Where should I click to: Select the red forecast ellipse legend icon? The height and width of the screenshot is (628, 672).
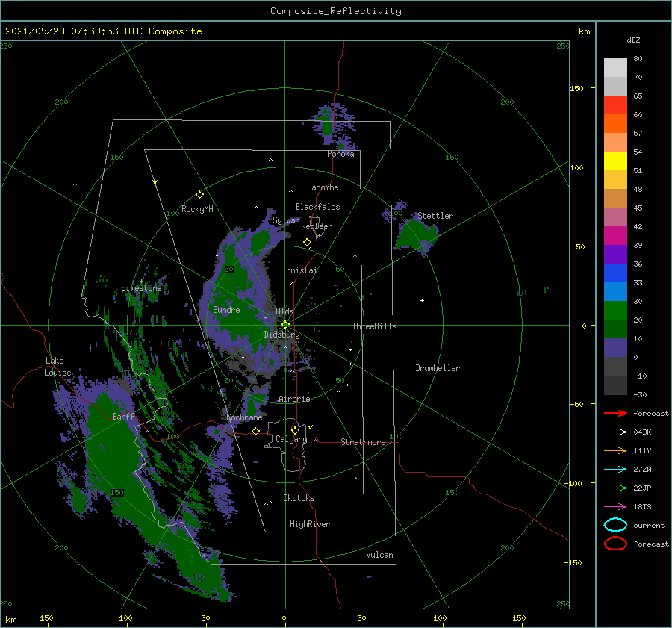[615, 544]
